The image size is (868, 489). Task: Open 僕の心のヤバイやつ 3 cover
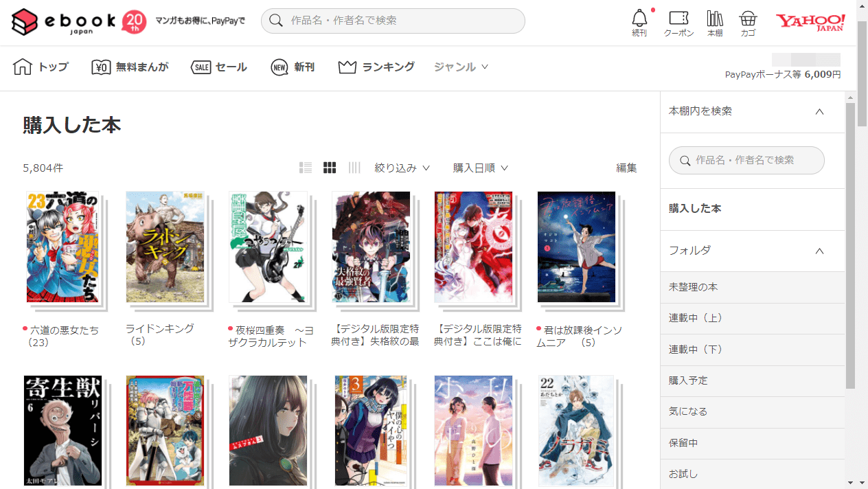pyautogui.click(x=371, y=431)
